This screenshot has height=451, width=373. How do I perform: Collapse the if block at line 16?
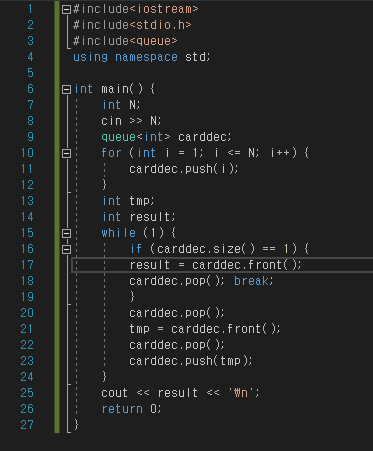(x=66, y=249)
